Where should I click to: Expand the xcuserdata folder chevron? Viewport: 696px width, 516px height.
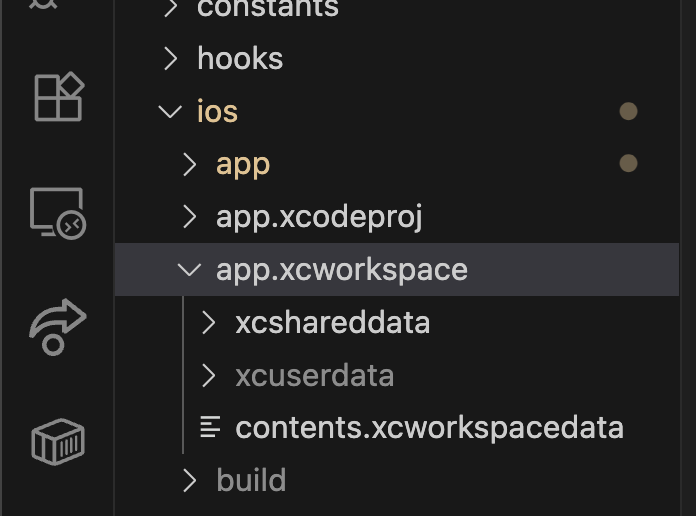pyautogui.click(x=209, y=375)
